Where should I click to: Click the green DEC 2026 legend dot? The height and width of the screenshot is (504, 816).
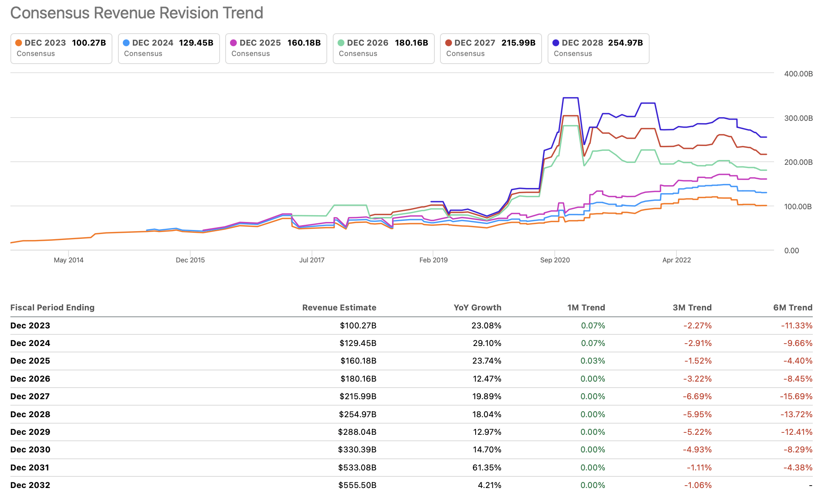341,43
